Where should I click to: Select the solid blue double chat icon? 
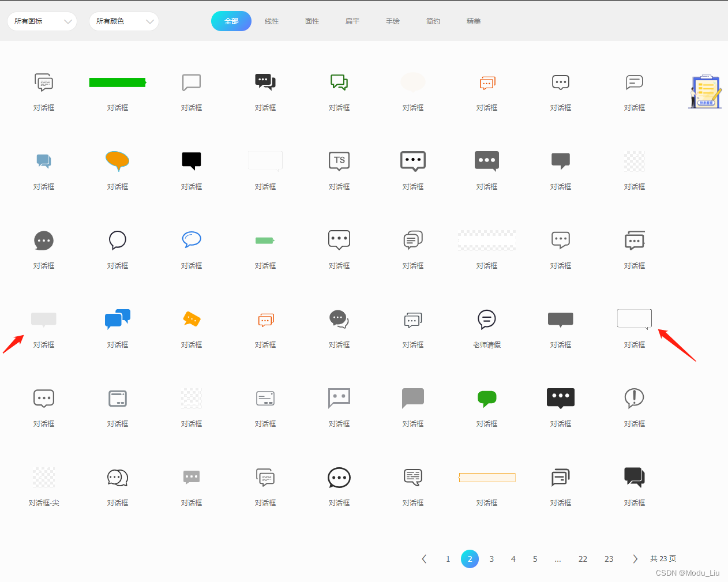coord(118,319)
